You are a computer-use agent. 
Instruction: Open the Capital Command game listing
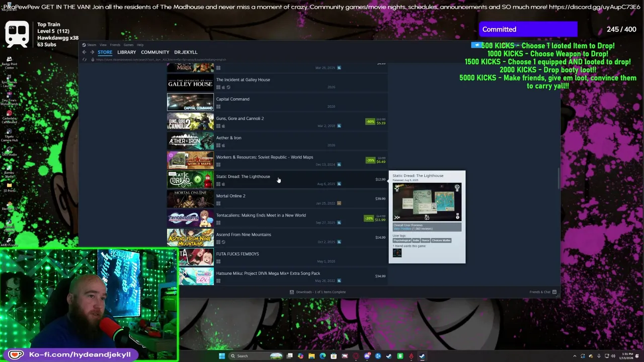click(277, 102)
